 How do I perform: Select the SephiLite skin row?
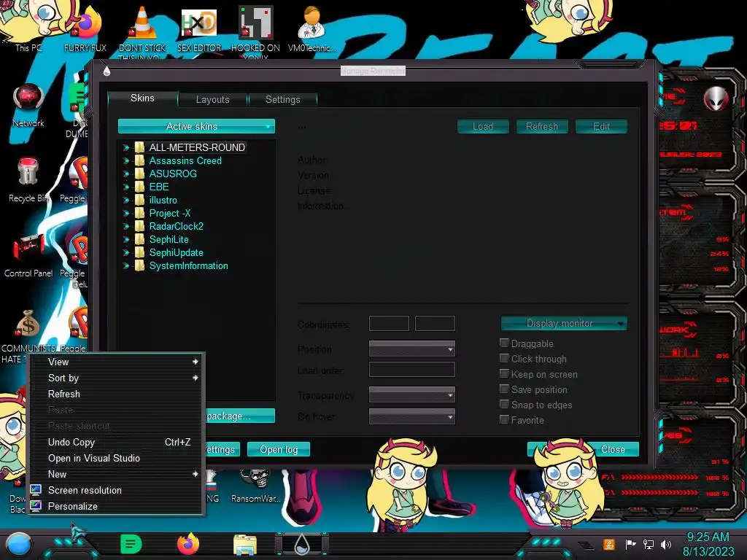(169, 239)
